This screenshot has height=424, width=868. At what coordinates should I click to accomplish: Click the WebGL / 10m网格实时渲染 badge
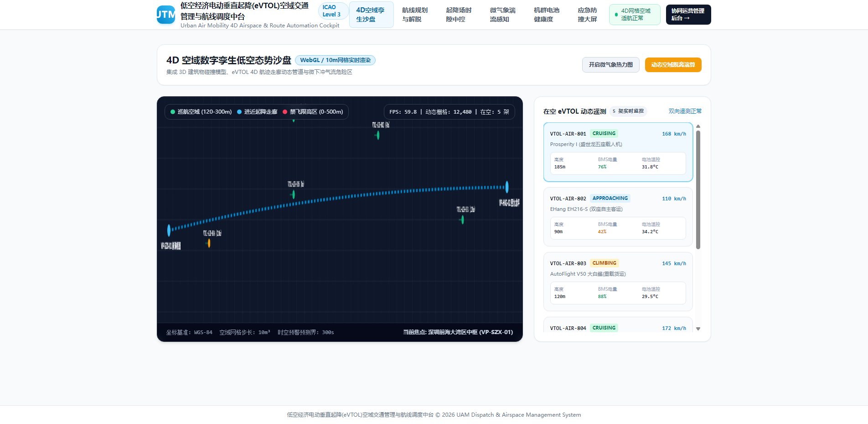(335, 60)
